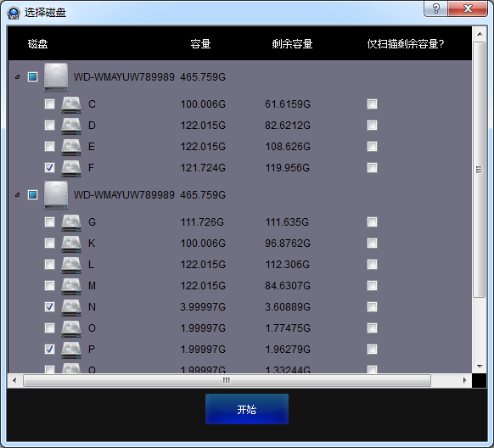Click the 开始 start button
This screenshot has height=448, width=494.
coord(247,409)
